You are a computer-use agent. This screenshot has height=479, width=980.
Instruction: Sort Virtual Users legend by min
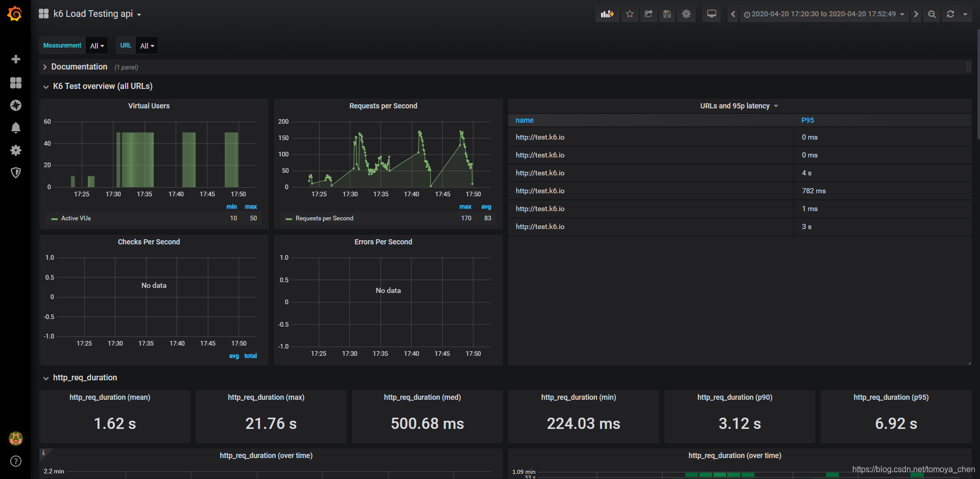click(231, 207)
